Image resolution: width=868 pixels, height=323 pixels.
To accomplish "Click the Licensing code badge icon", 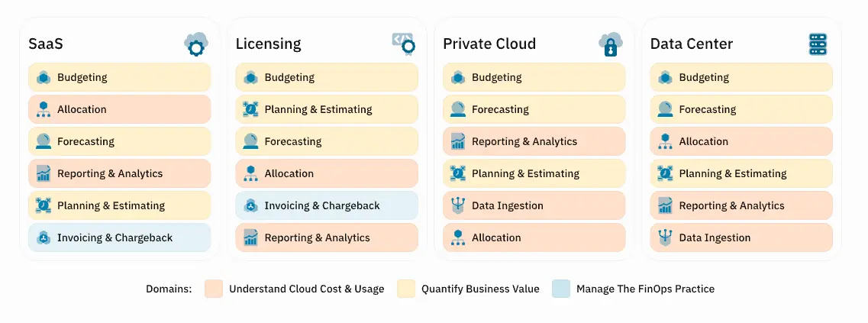I will [x=404, y=44].
